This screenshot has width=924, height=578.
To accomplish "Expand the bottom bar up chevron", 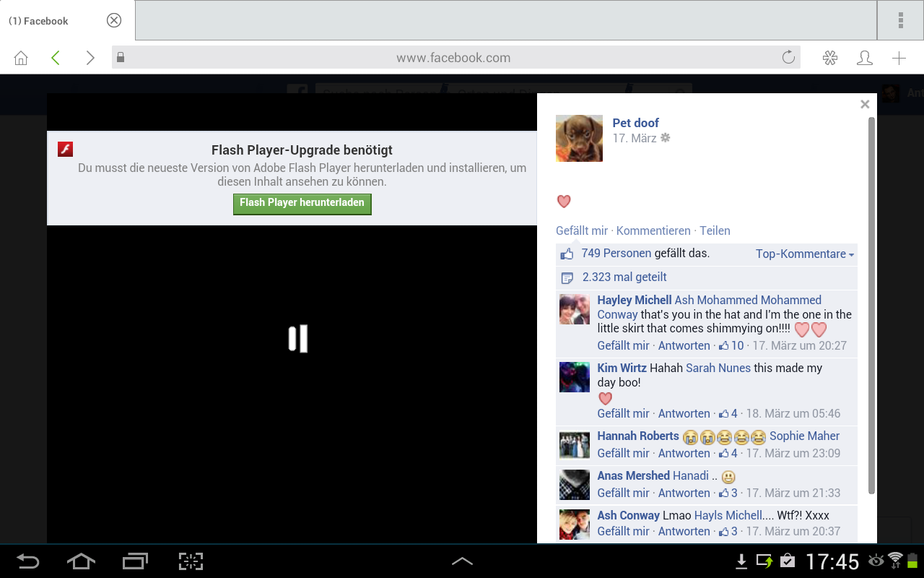I will (462, 561).
